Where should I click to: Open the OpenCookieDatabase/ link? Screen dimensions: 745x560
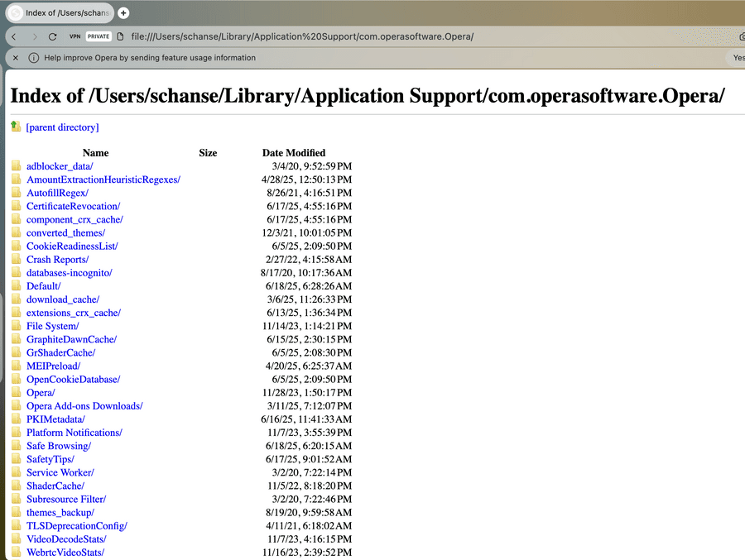[x=73, y=379]
